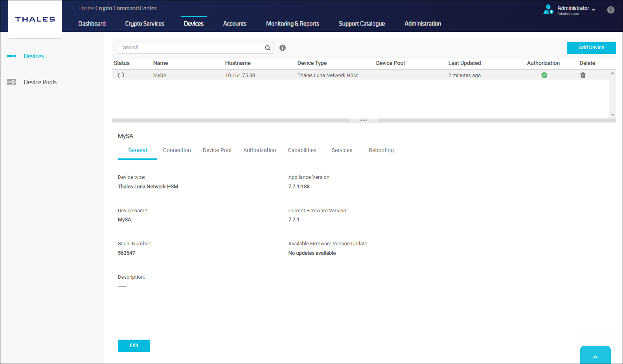Open the Crypto Services menu
Viewport: 623px width, 364px height.
tap(145, 24)
